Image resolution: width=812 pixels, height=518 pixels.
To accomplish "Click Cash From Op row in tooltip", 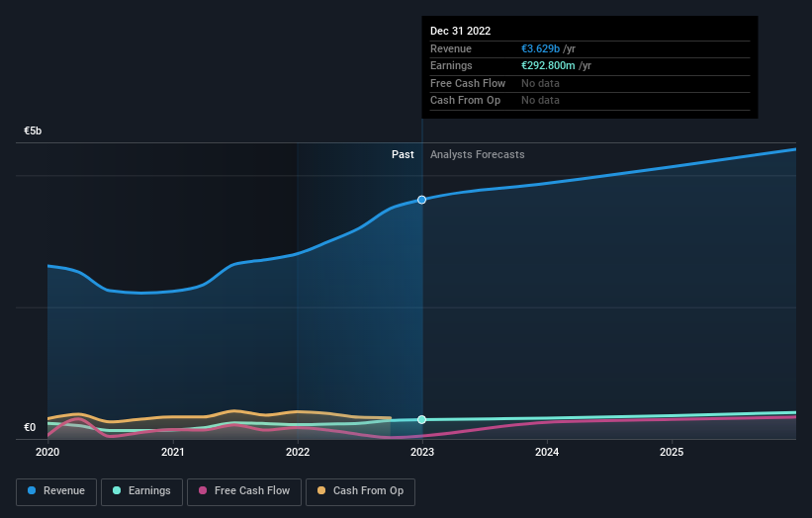I will (x=589, y=101).
